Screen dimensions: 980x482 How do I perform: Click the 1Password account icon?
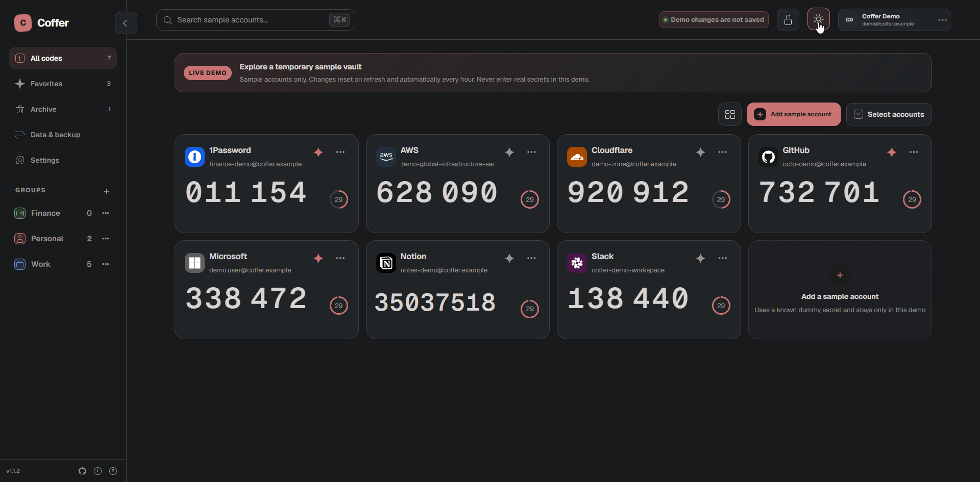pyautogui.click(x=194, y=157)
